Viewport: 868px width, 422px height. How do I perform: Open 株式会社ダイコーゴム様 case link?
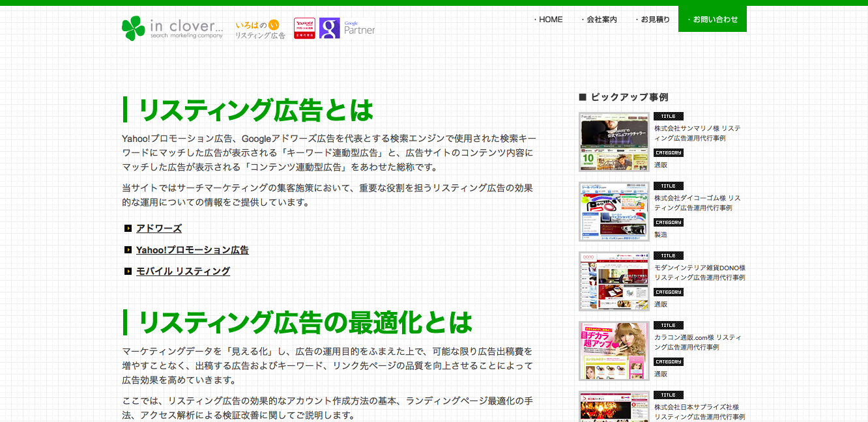tap(697, 203)
